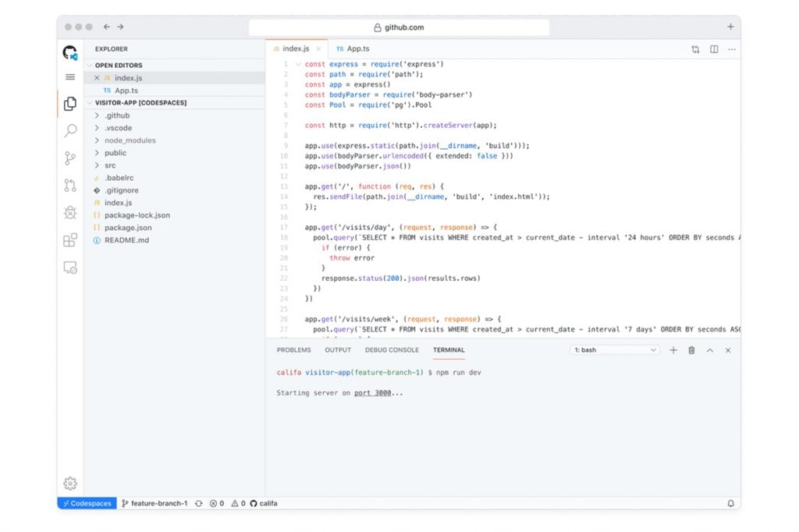This screenshot has height=532, width=799.
Task: Close index.js in Open Editors list
Action: (x=97, y=78)
